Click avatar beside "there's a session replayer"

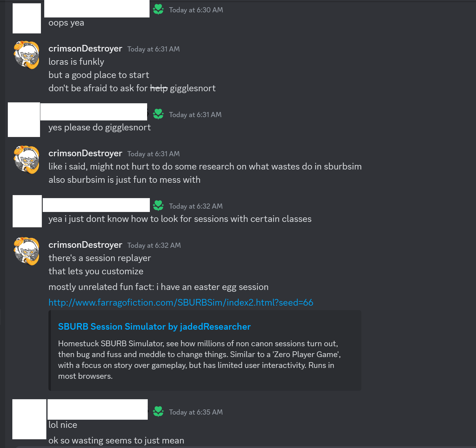(x=26, y=251)
